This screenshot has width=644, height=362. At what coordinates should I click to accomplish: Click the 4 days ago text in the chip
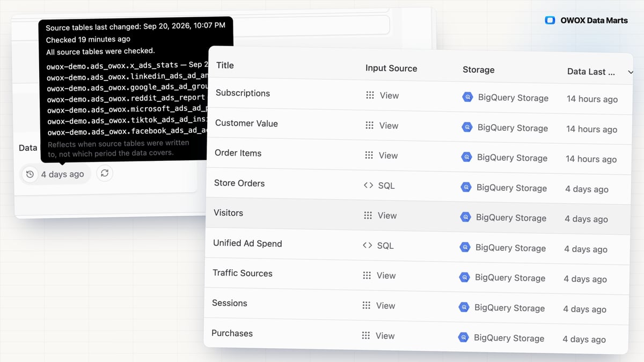coord(63,174)
